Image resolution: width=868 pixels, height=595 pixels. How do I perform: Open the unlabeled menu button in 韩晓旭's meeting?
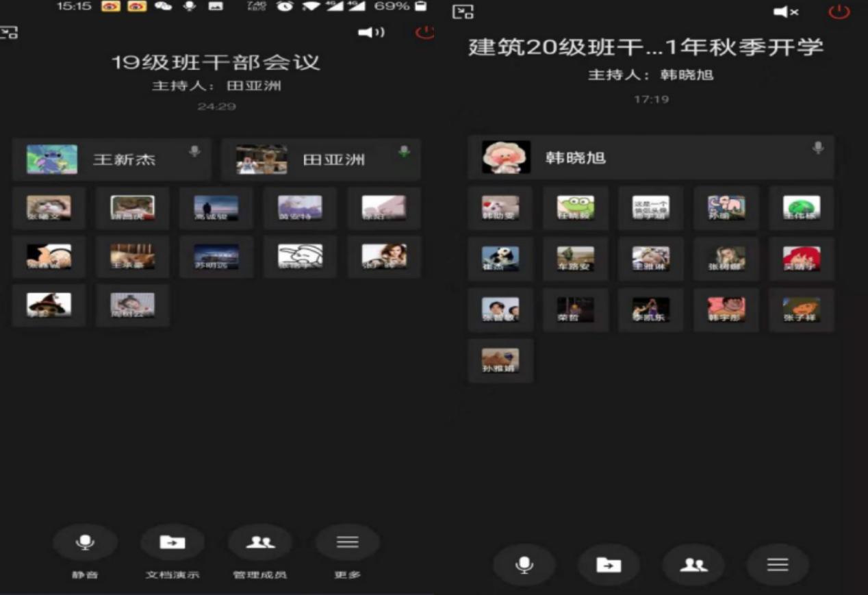(x=778, y=565)
